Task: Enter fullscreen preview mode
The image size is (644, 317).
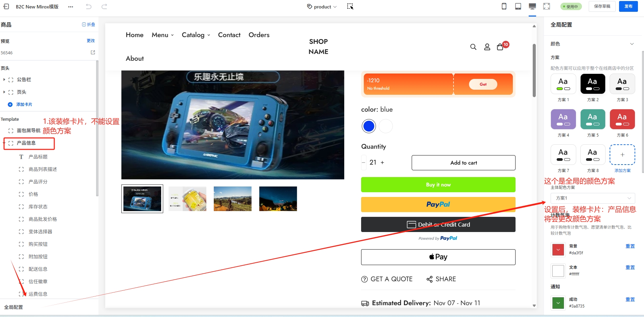Action: coord(547,6)
